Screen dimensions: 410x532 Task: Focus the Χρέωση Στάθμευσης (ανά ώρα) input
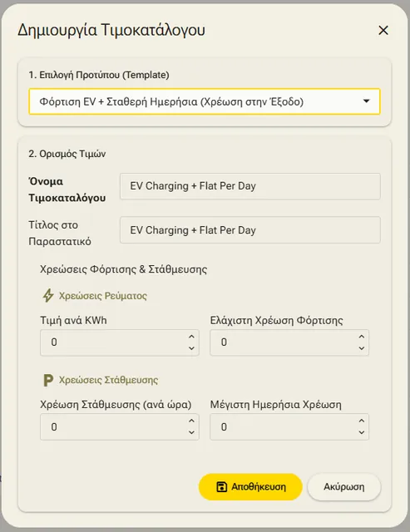pyautogui.click(x=120, y=426)
